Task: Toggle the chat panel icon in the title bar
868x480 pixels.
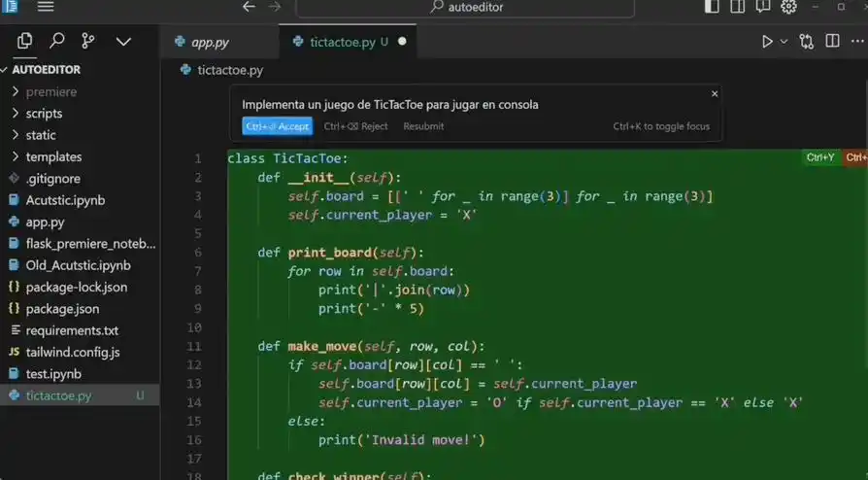Action: coord(763,7)
